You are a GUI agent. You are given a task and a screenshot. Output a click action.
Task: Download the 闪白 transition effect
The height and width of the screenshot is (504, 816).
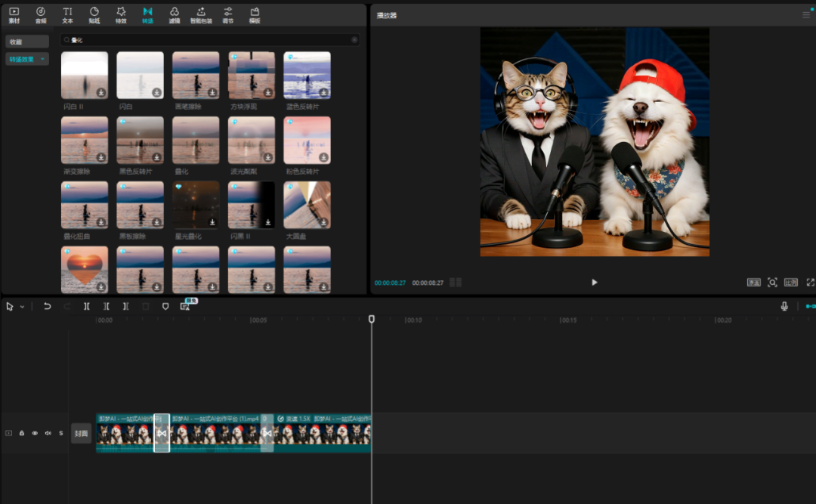click(x=156, y=92)
